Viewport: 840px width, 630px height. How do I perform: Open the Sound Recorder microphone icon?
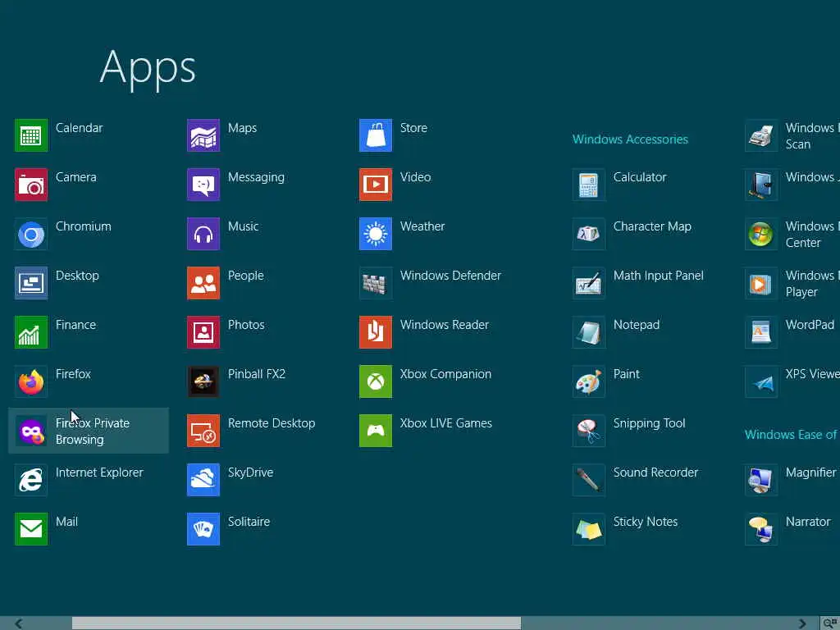[x=589, y=481]
